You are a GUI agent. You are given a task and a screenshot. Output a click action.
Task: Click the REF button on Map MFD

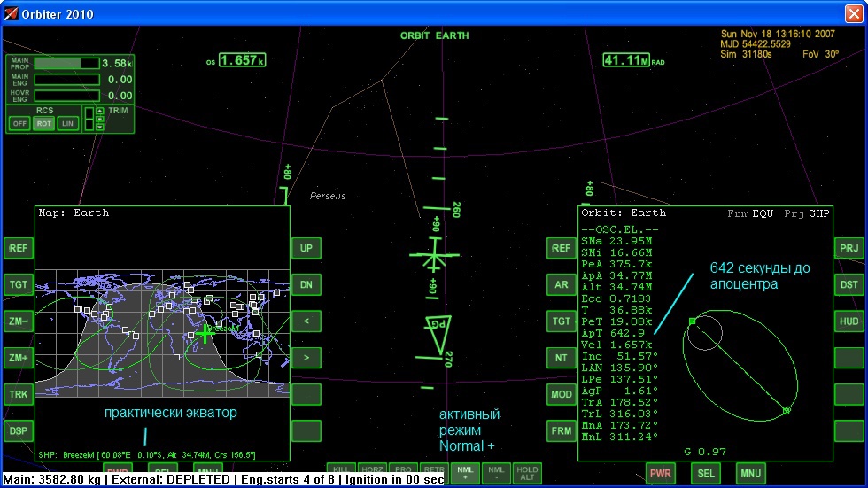point(19,248)
